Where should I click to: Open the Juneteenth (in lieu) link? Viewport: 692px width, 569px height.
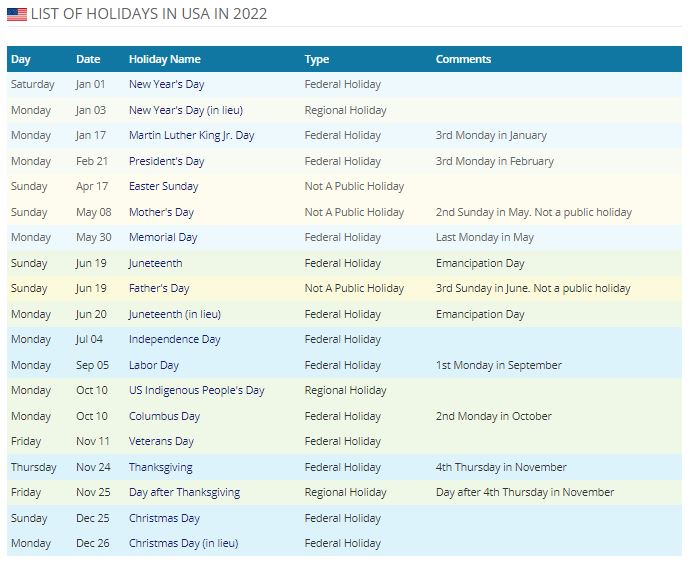pyautogui.click(x=175, y=314)
